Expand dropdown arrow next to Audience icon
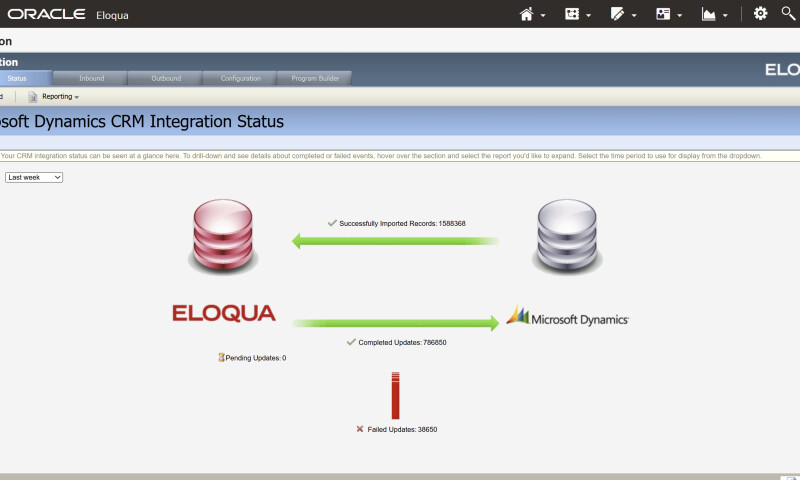800x480 pixels. pos(680,16)
